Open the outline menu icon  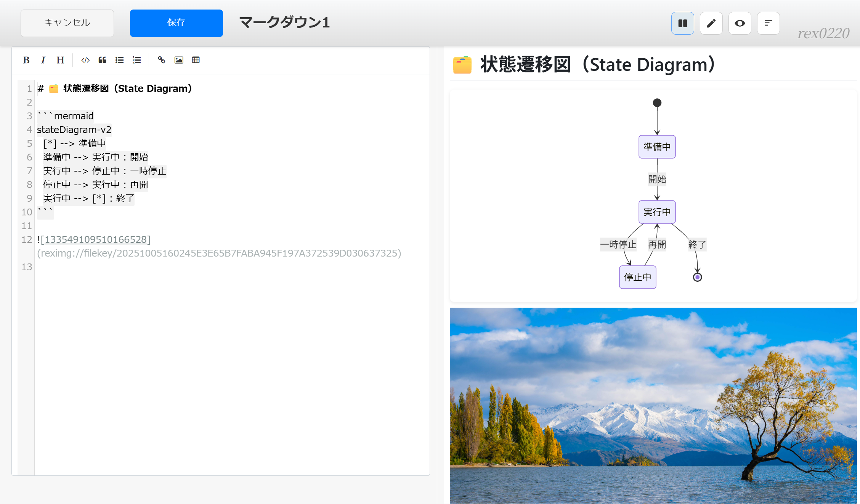(768, 23)
